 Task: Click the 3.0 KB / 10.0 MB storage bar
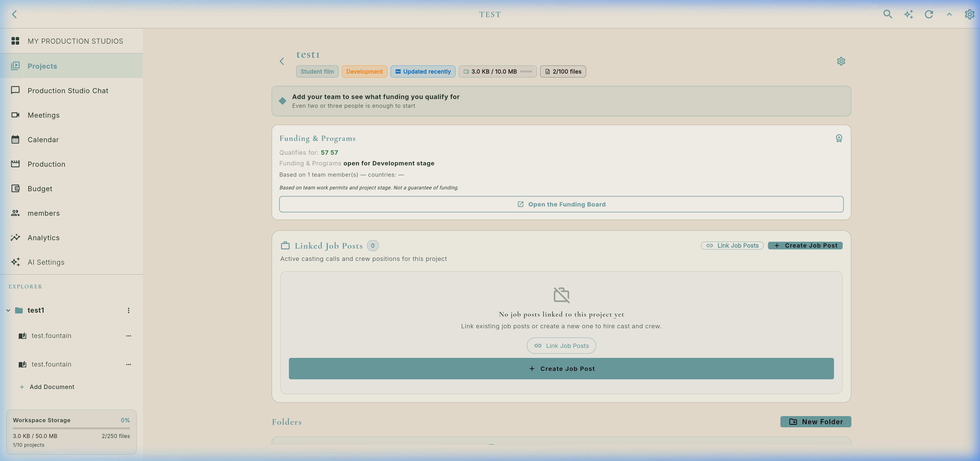coord(498,71)
